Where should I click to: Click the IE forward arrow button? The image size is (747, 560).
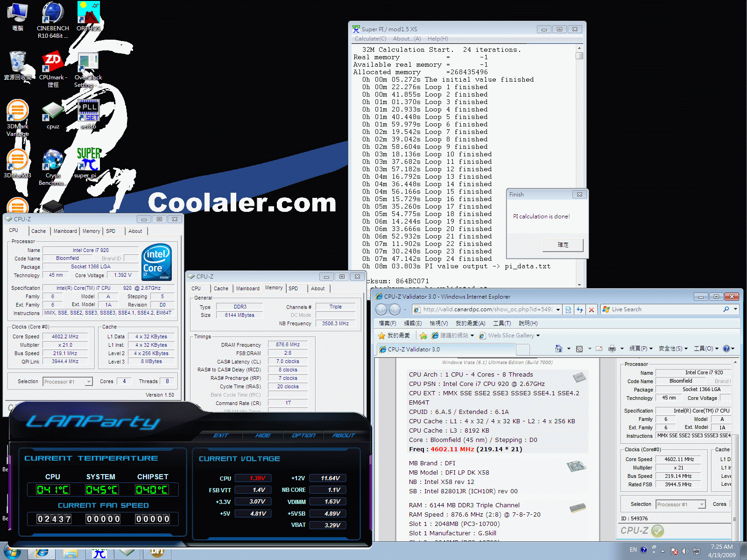[395, 309]
